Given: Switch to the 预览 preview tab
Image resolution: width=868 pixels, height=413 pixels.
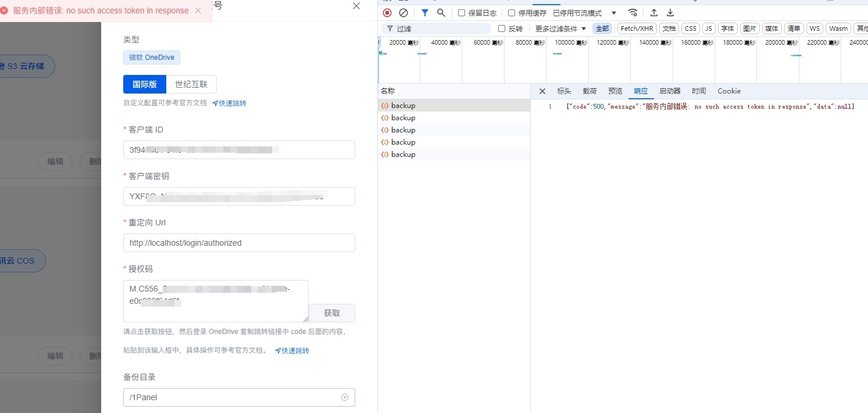Looking at the screenshot, I should (615, 91).
